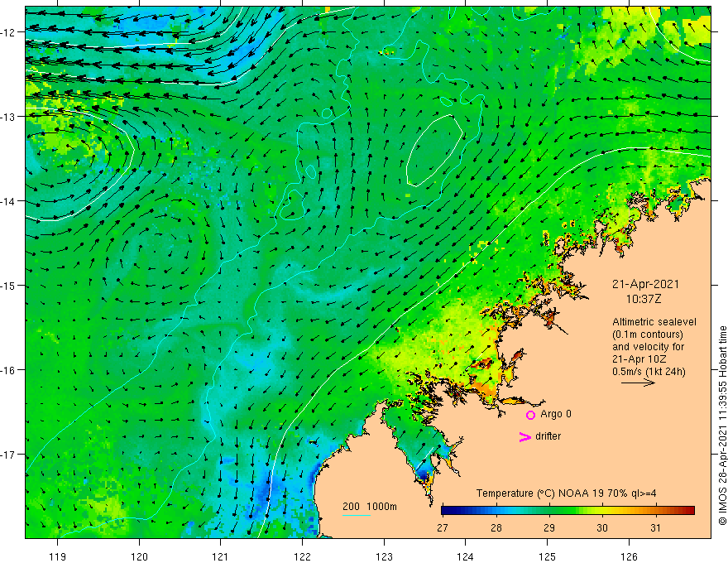The width and height of the screenshot is (728, 563).
Task: Click the 124 longitude axis label
Action: 466,556
